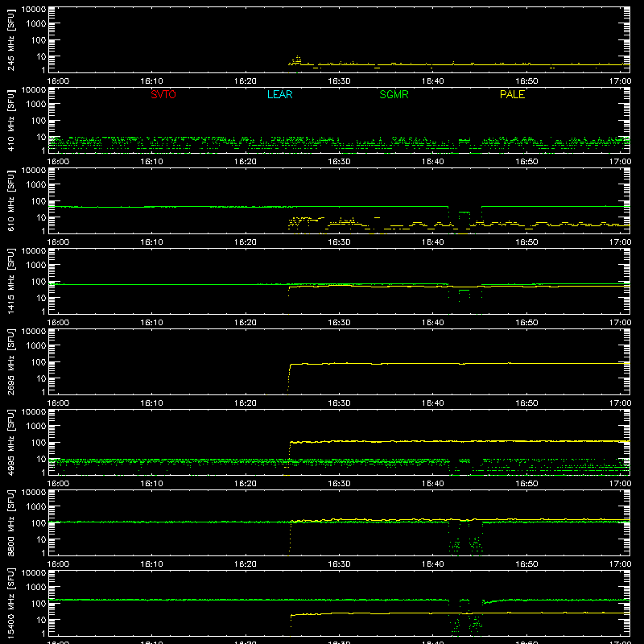Screen dimensions: 644x644
Task: Click the 16:30 label under the 8800 MHz panel
Action: [339, 564]
